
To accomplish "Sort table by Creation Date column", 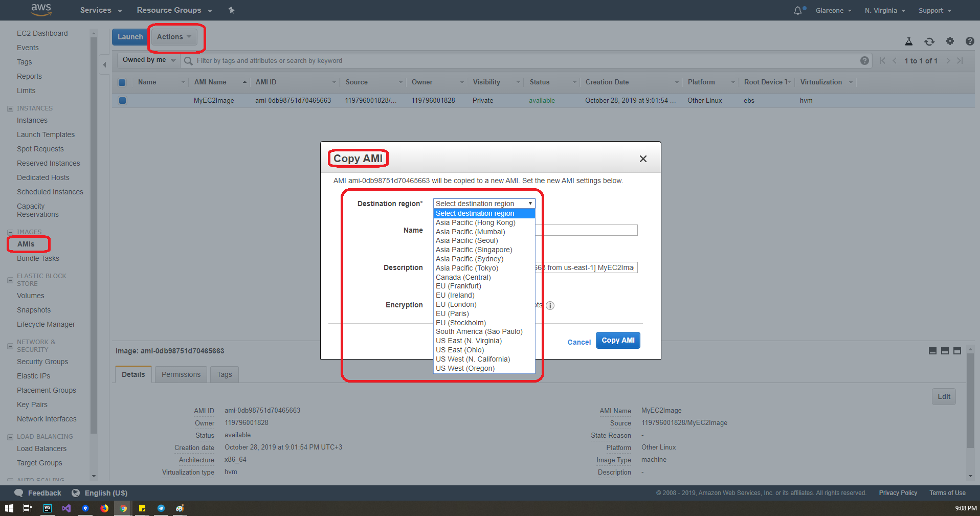I will coord(607,82).
